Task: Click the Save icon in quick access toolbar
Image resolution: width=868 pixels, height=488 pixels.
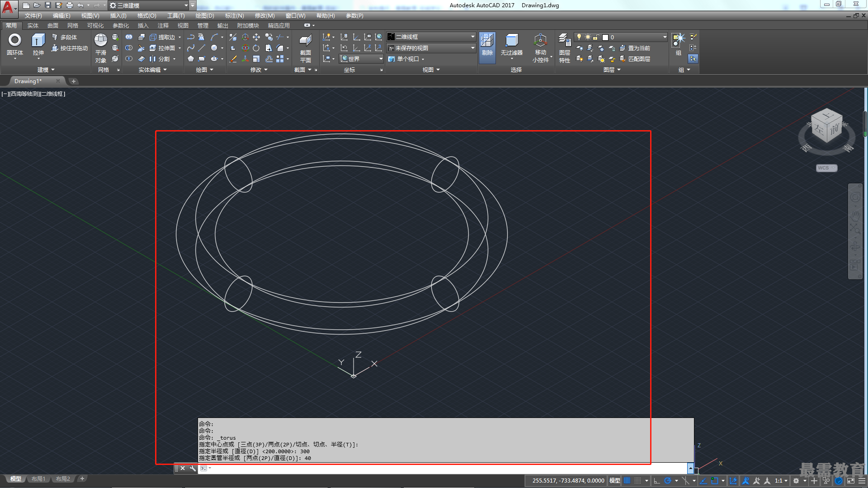Action: (48, 5)
